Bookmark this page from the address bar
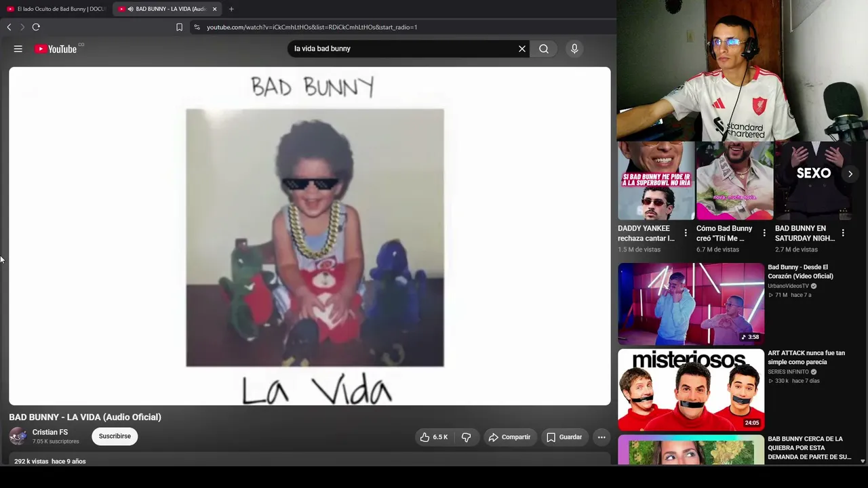This screenshot has height=488, width=868. tap(179, 27)
